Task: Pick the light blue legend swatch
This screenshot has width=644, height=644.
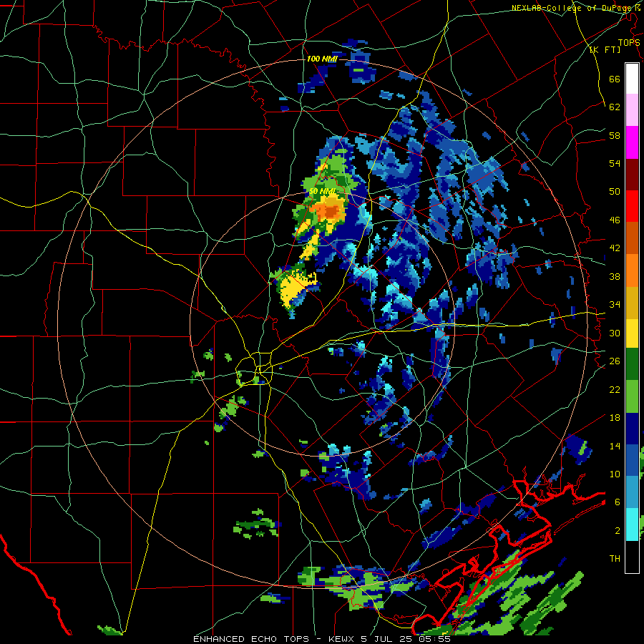Action: tap(632, 492)
